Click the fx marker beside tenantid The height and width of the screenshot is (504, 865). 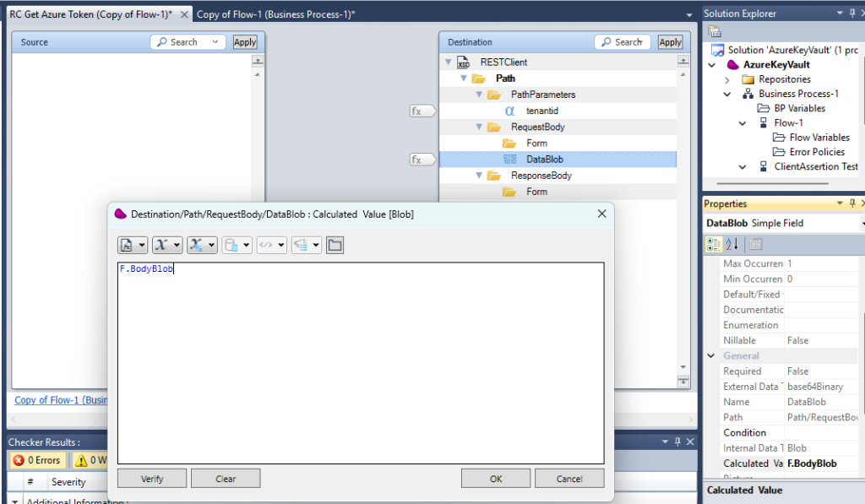point(421,111)
